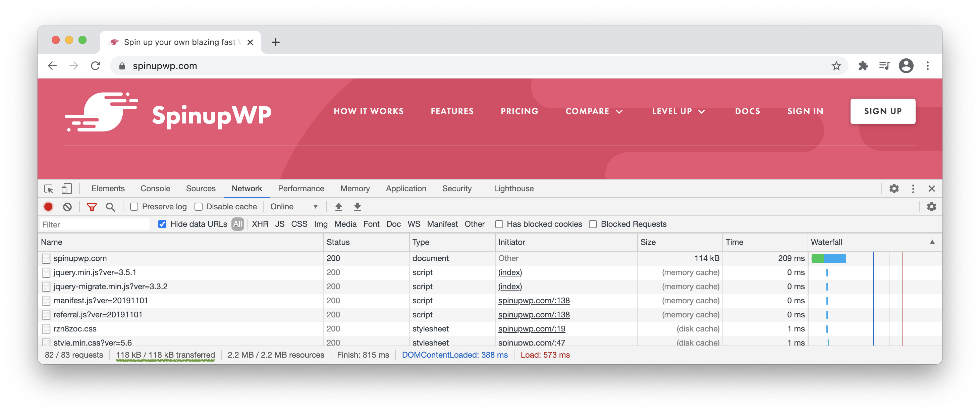This screenshot has height=414, width=980.
Task: Filter requests by Font
Action: tap(371, 224)
